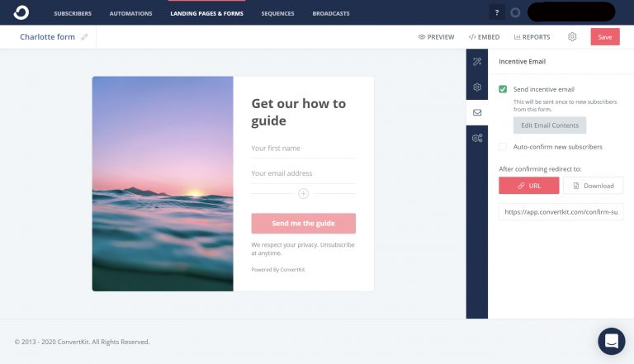This screenshot has width=634, height=364.
Task: Click the redirect URL input field
Action: 561,212
